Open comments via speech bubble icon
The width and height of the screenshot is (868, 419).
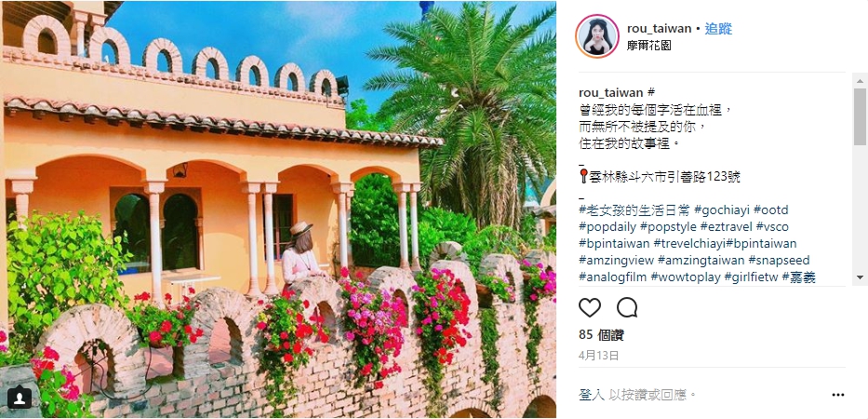(627, 307)
